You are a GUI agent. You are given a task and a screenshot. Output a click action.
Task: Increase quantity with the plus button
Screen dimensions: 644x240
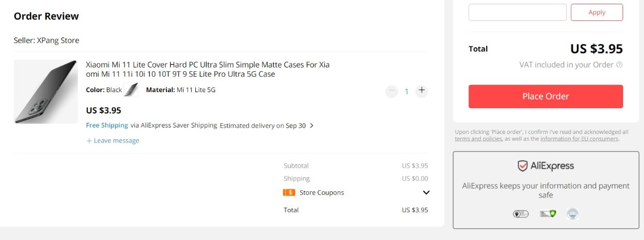pyautogui.click(x=422, y=91)
